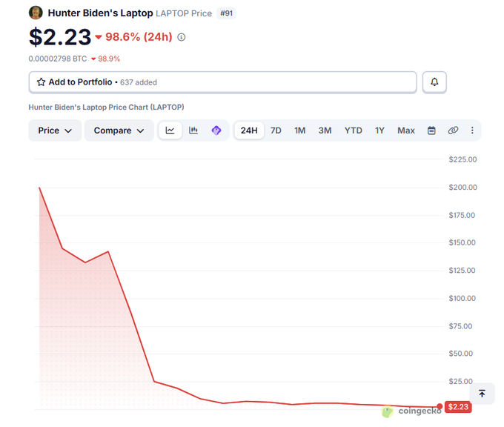504x427 pixels.
Task: Select the 24H time range
Action: click(x=249, y=130)
